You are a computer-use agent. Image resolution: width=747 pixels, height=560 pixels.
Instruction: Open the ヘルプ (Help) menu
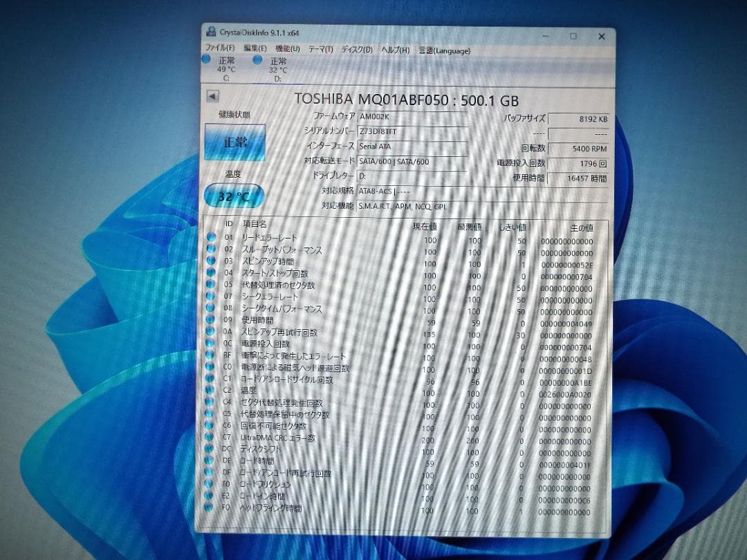click(392, 50)
